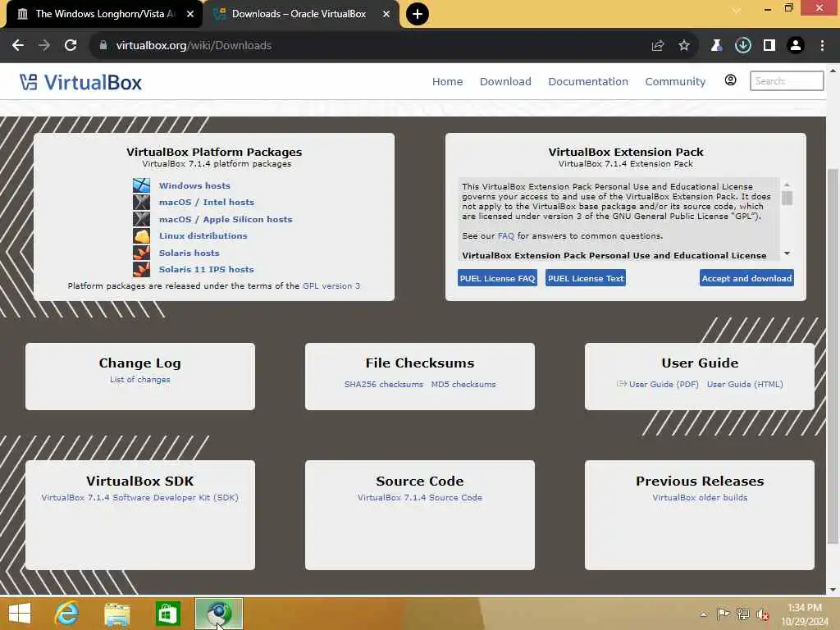Launch Internet Explorer from the taskbar
840x630 pixels.
tap(66, 614)
